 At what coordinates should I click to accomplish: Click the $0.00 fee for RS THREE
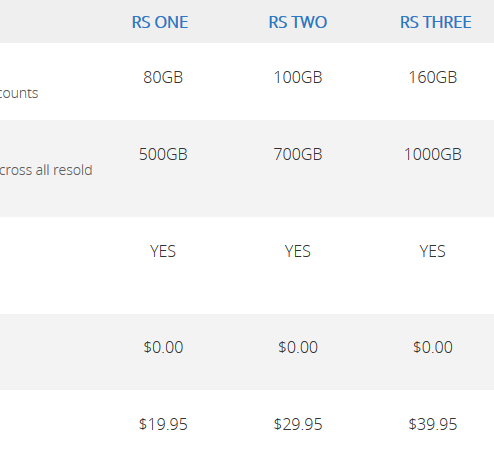433,347
